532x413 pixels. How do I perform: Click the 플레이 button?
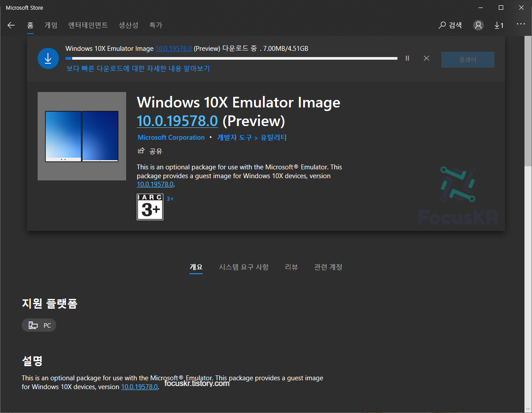tap(468, 60)
